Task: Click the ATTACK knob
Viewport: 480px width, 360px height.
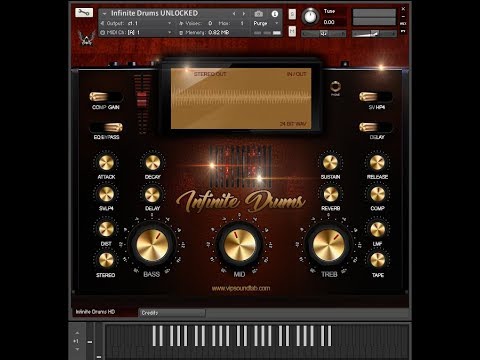Action: [106, 163]
